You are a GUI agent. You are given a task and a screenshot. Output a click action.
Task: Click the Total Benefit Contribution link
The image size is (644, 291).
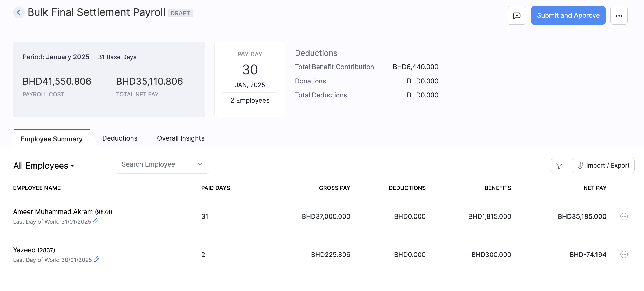pos(334,67)
